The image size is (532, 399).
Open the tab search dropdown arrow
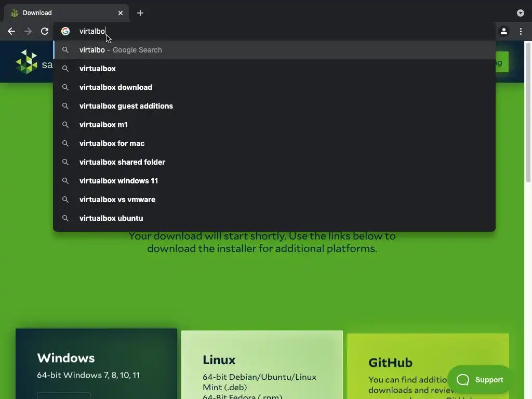click(x=521, y=13)
